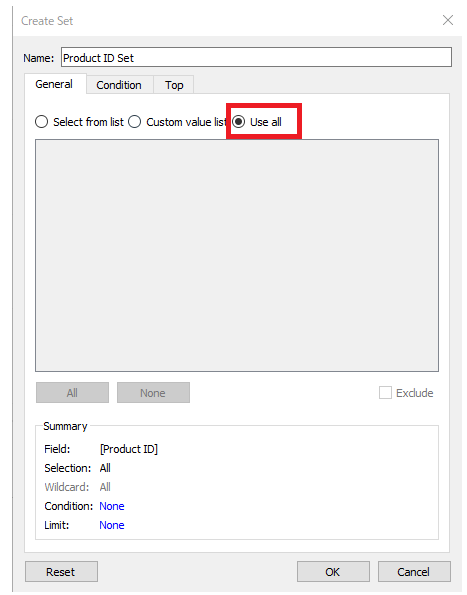Click the Name field containing Product ID Set
This screenshot has width=467, height=595.
(256, 57)
